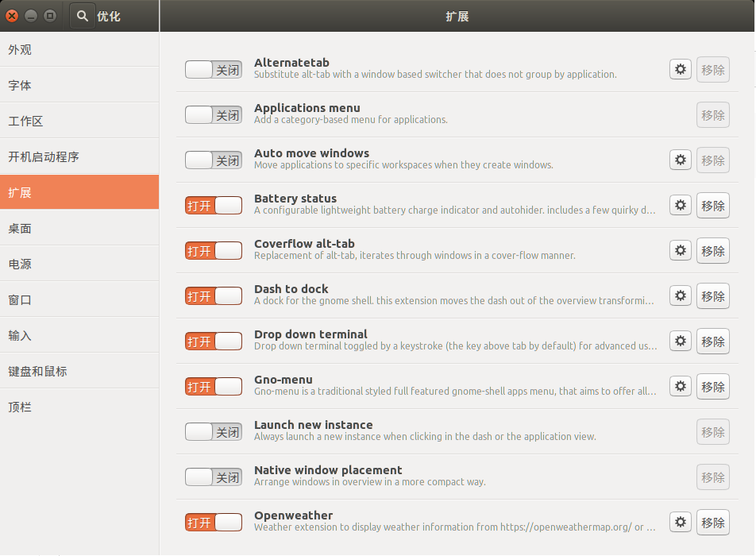Screen dimensions: 756x556
Task: Click 移除 for Alternatetab
Action: point(713,70)
